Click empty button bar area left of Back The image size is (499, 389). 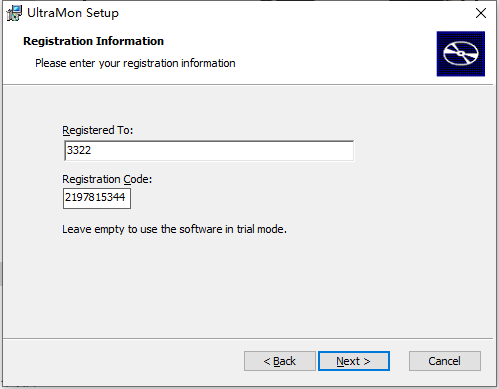(123, 361)
